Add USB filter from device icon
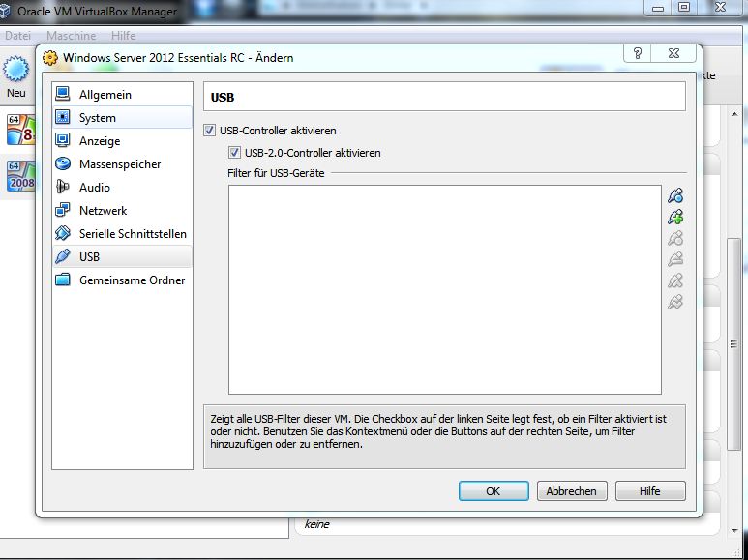The height and width of the screenshot is (560, 748). pos(675,218)
